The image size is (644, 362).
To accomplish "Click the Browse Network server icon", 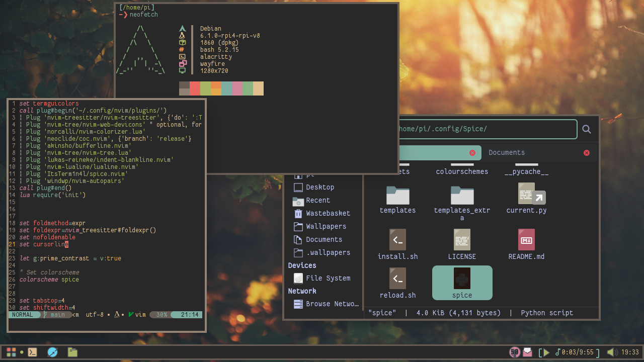I will click(298, 304).
